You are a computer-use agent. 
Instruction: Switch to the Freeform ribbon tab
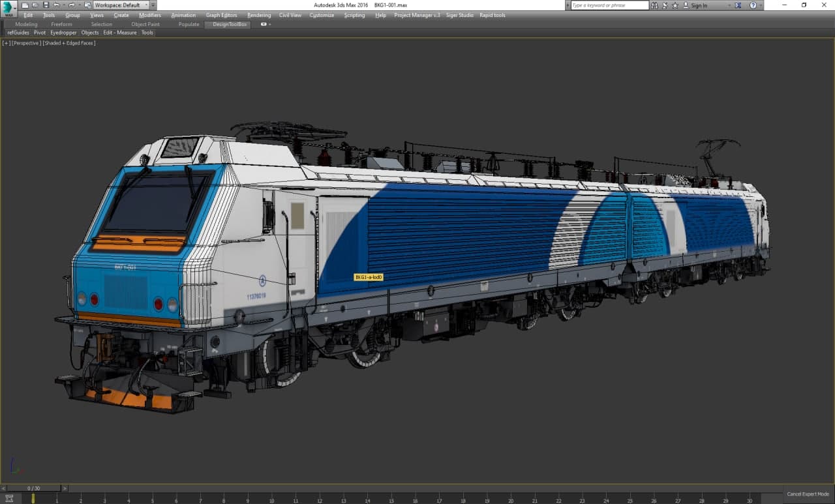61,24
